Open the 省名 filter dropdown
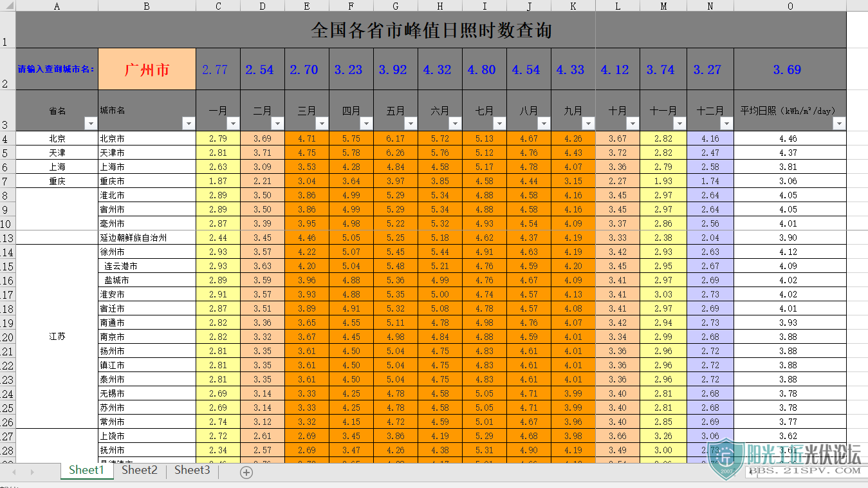The image size is (868, 488). tap(90, 124)
